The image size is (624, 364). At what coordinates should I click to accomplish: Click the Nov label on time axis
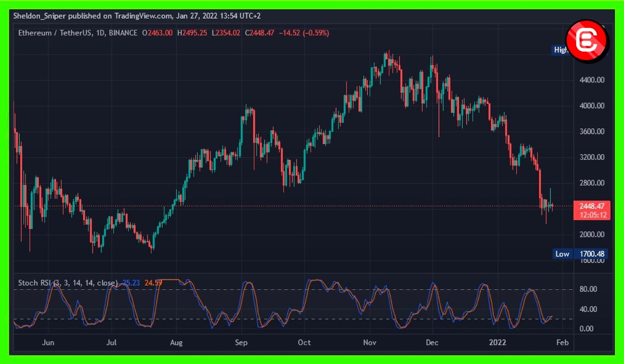[370, 343]
